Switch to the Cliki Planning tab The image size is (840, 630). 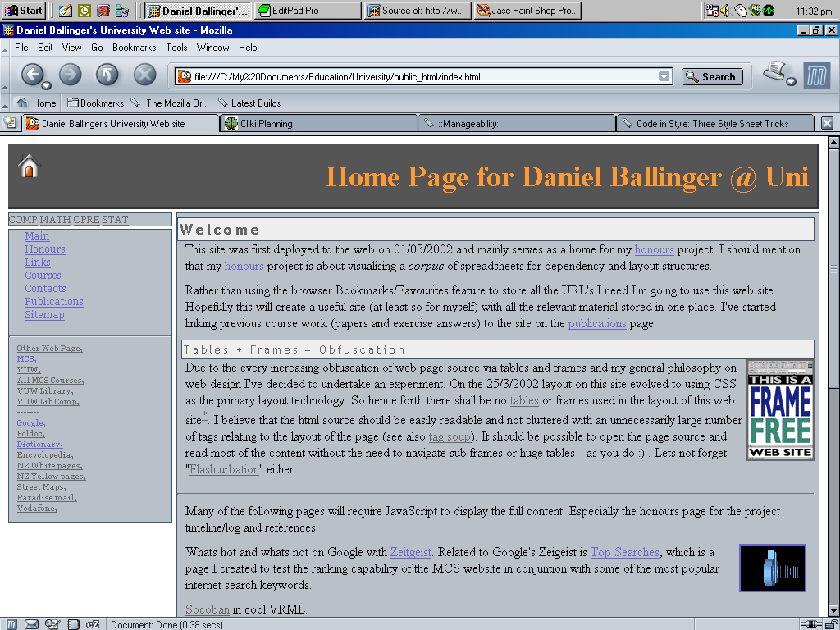tap(319, 124)
